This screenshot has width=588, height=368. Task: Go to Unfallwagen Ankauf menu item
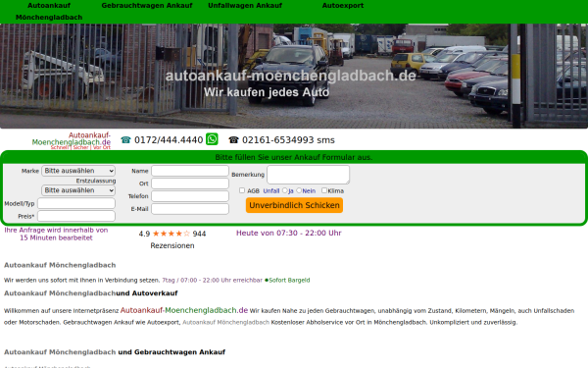click(x=245, y=6)
